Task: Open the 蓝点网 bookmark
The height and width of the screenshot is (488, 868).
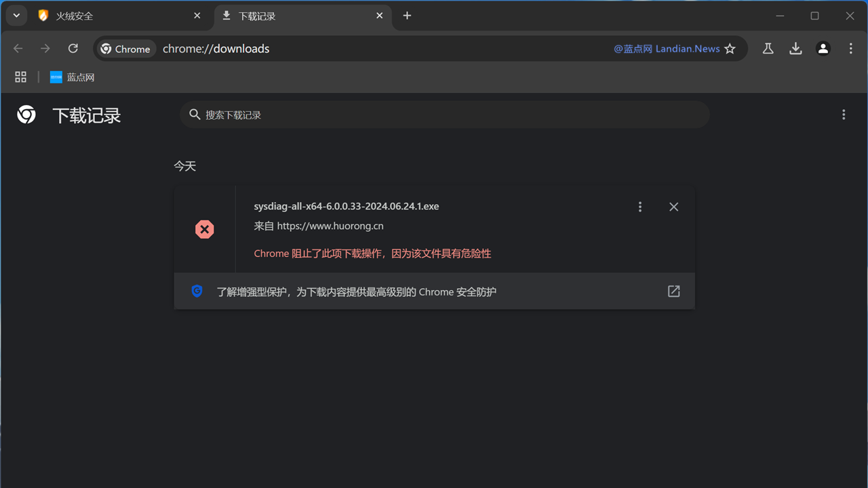Action: (x=73, y=77)
